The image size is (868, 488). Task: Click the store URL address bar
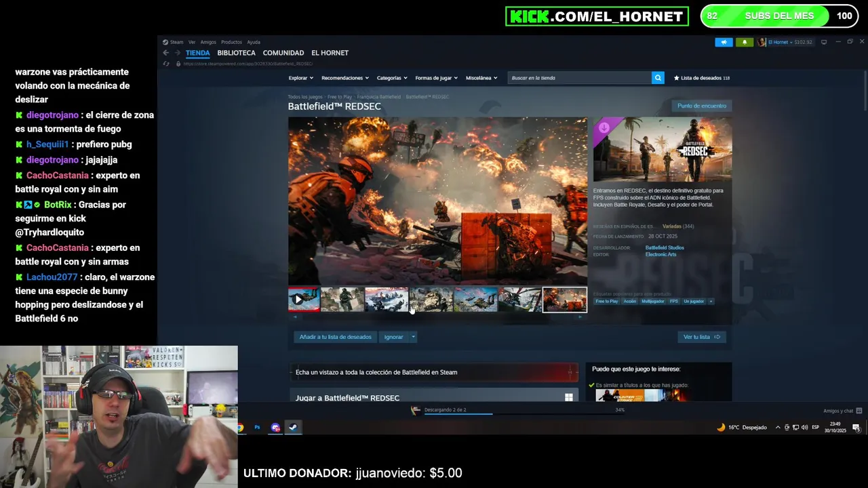tap(248, 64)
